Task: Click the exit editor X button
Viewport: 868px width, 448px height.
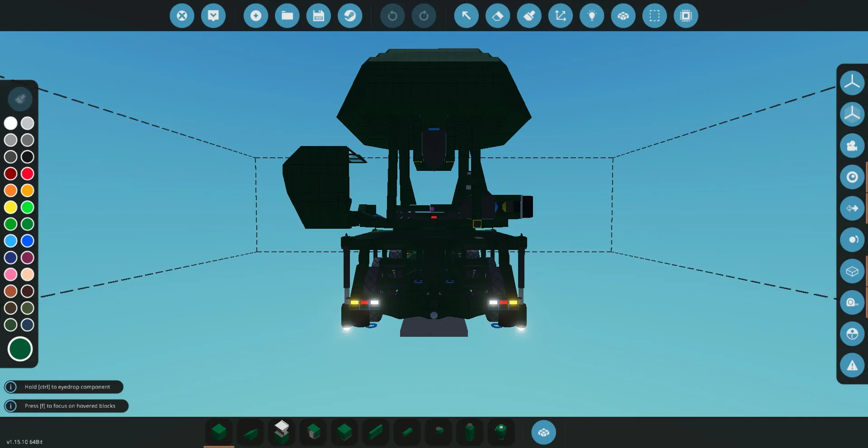Action: (182, 16)
